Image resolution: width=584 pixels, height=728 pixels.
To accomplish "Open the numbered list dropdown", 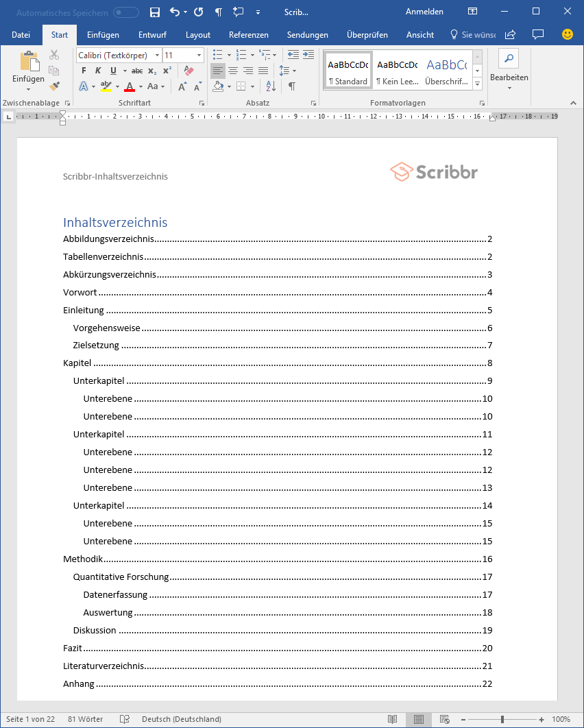I will click(252, 55).
